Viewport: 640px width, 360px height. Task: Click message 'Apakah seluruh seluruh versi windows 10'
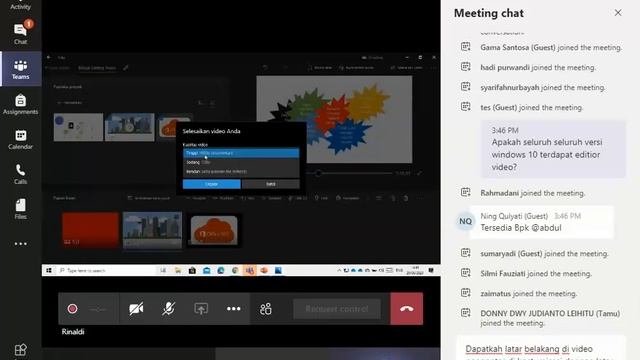point(553,149)
